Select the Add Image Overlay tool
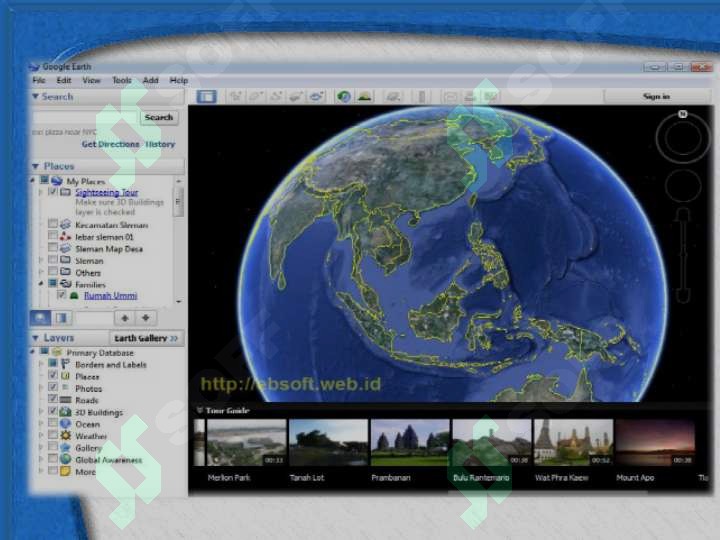The image size is (720, 540). (x=297, y=96)
